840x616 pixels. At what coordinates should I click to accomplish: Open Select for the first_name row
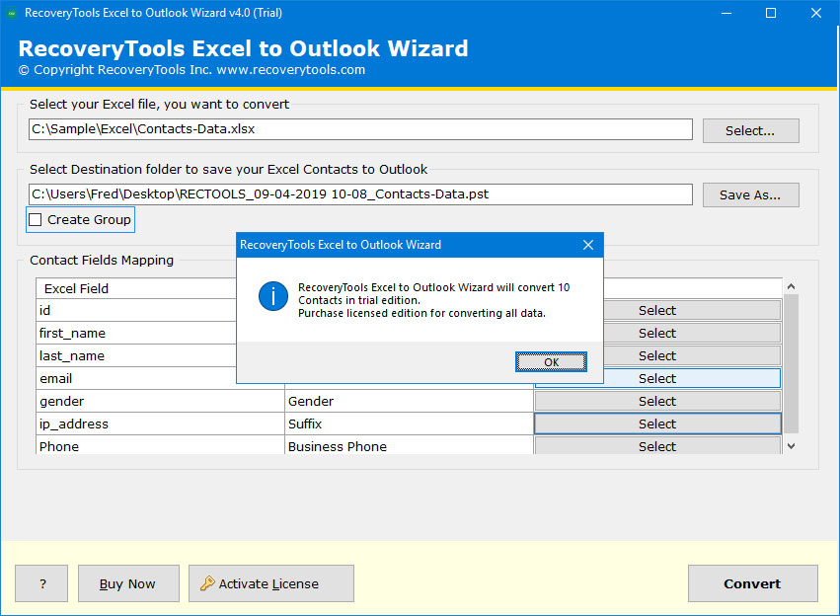point(692,334)
